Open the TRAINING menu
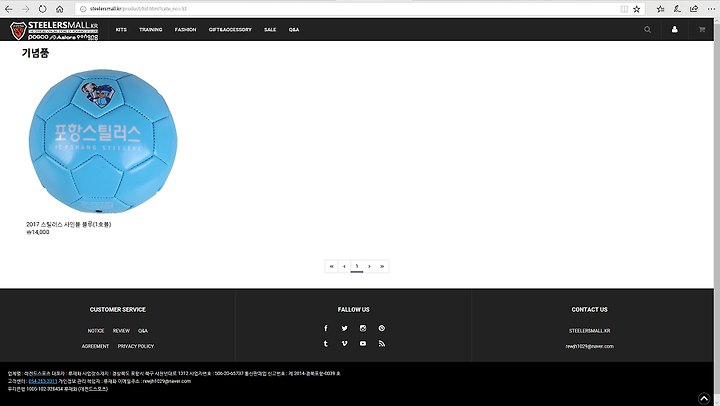 (x=151, y=29)
